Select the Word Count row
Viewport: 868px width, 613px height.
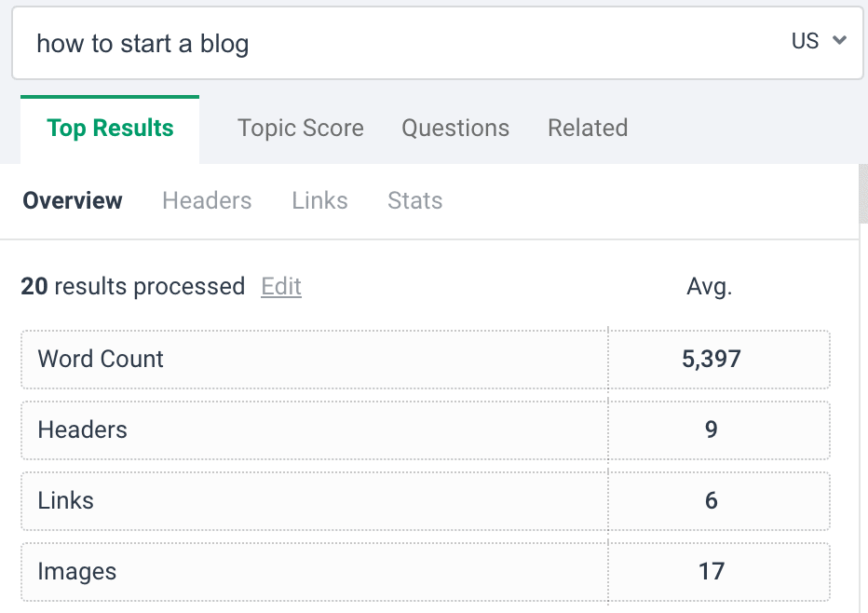click(x=426, y=360)
